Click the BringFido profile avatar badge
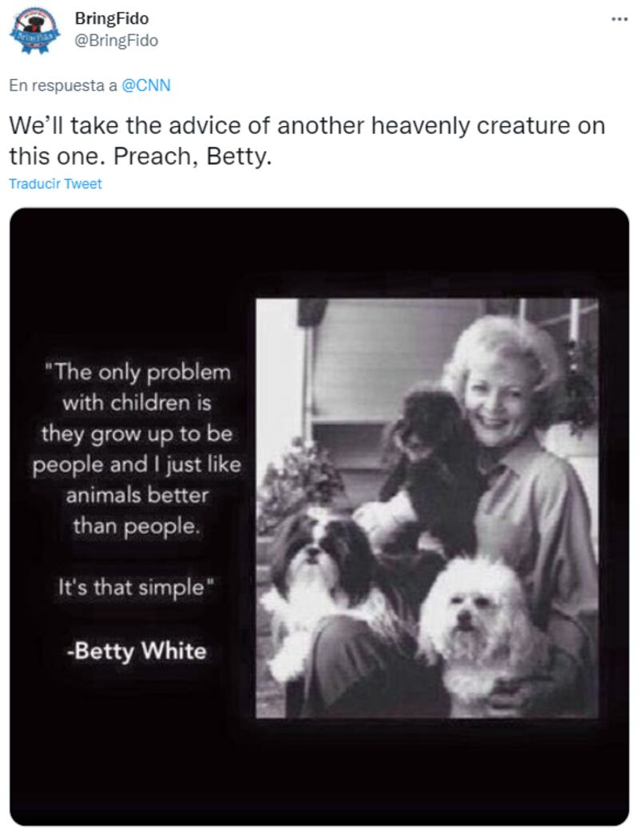This screenshot has height=840, width=639. click(x=34, y=30)
